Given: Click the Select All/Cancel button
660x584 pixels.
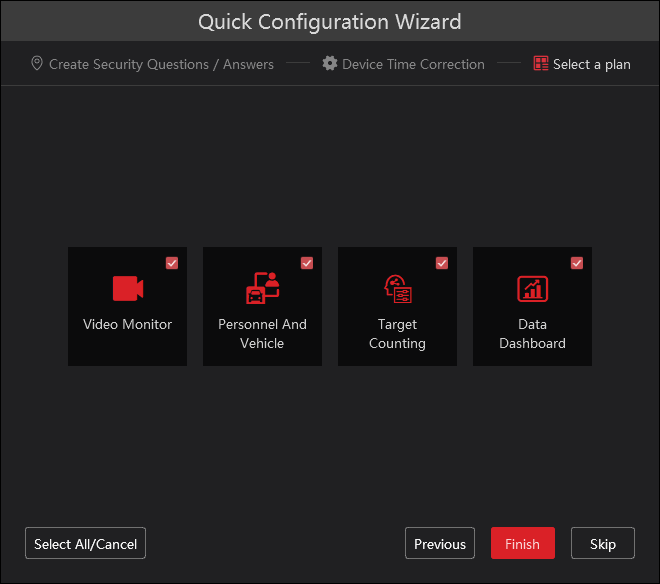Looking at the screenshot, I should click(x=85, y=543).
